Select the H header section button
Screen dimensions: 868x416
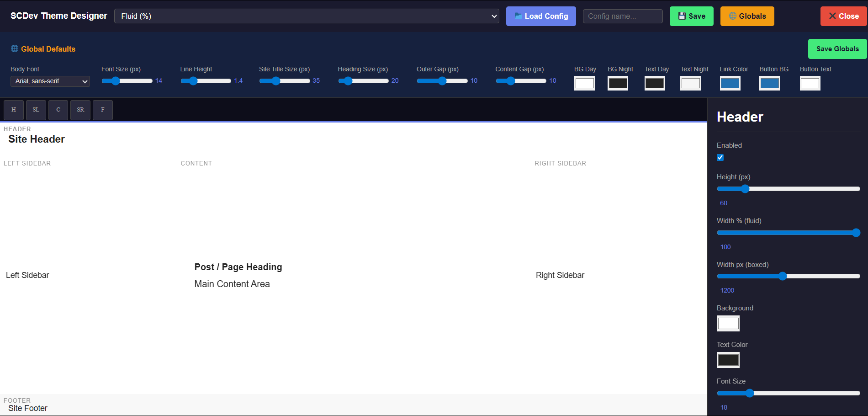point(14,110)
